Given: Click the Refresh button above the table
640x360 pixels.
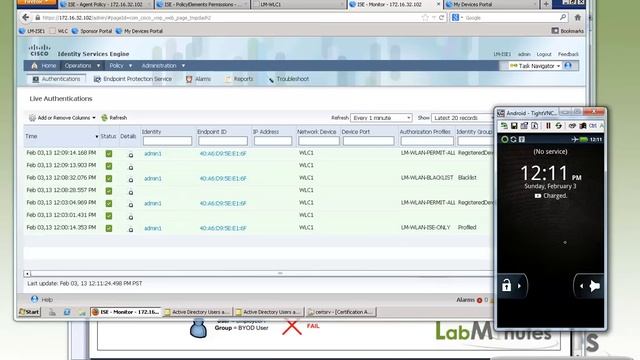Looking at the screenshot, I should click(x=114, y=118).
